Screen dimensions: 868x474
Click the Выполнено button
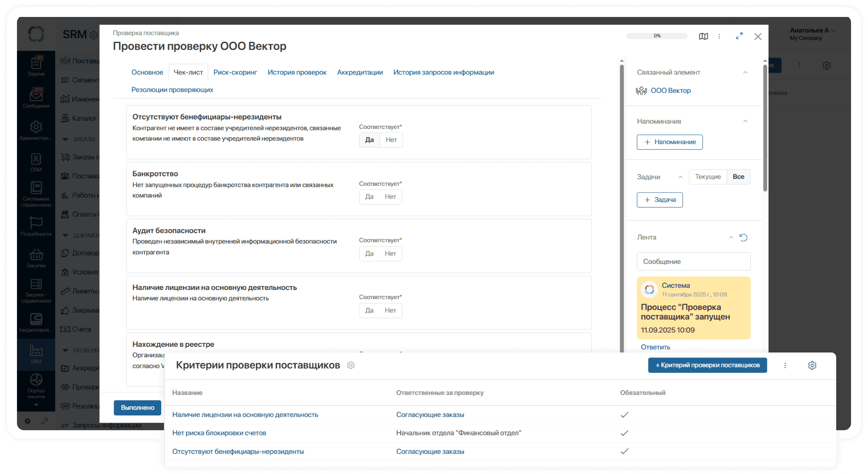tap(137, 408)
